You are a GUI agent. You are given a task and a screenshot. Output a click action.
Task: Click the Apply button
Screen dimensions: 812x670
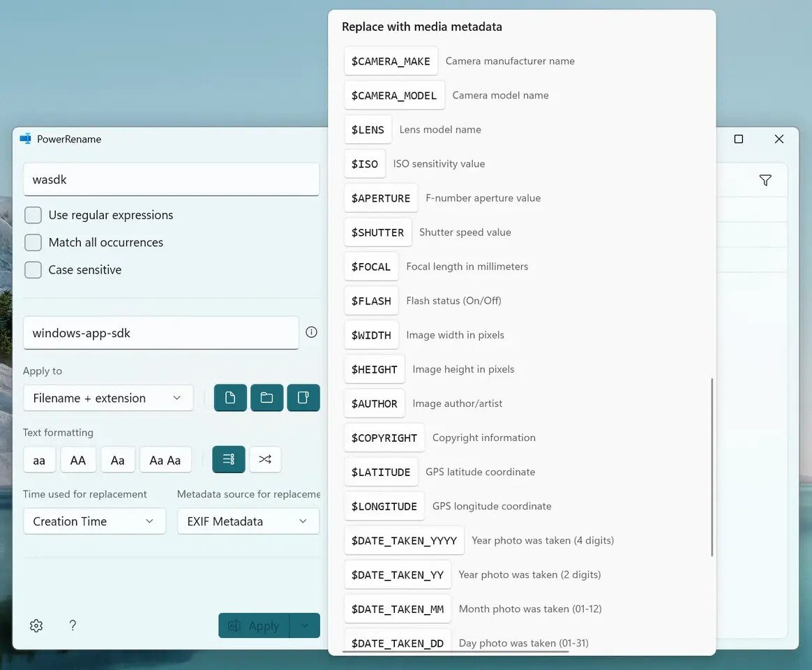coord(254,626)
